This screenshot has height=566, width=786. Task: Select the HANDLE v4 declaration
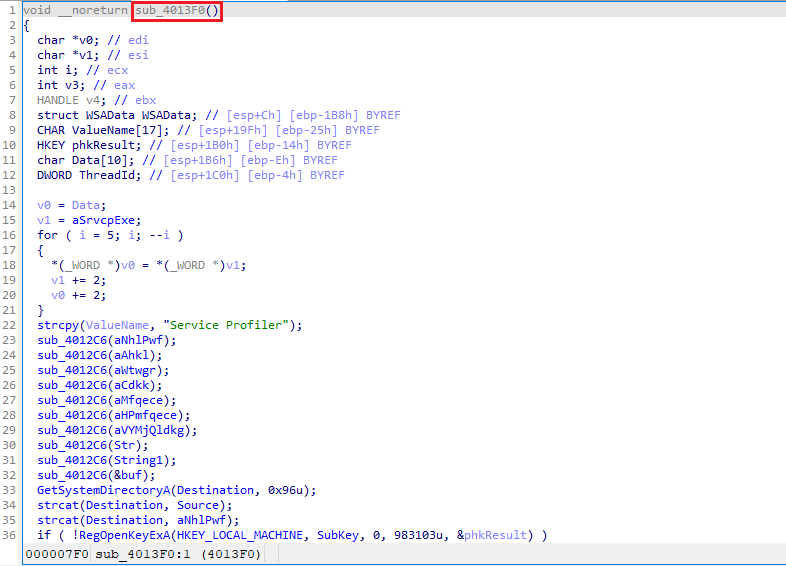(72, 100)
